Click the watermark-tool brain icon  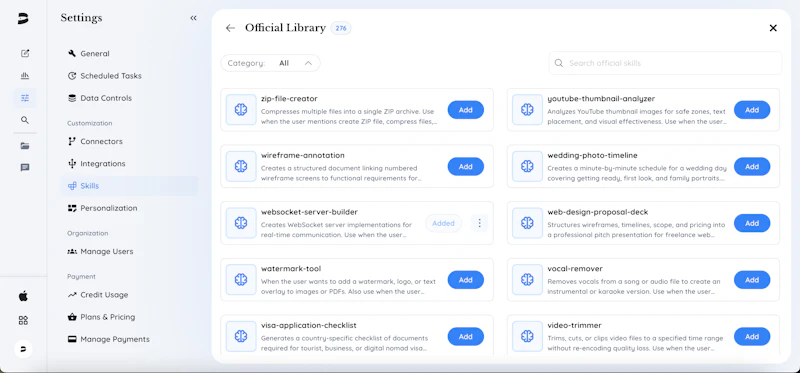coord(241,280)
